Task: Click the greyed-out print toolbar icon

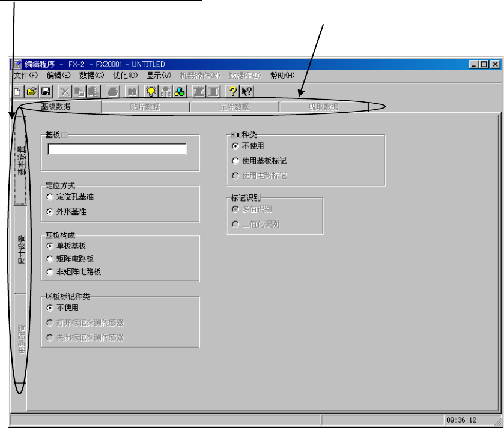Action: (113, 92)
